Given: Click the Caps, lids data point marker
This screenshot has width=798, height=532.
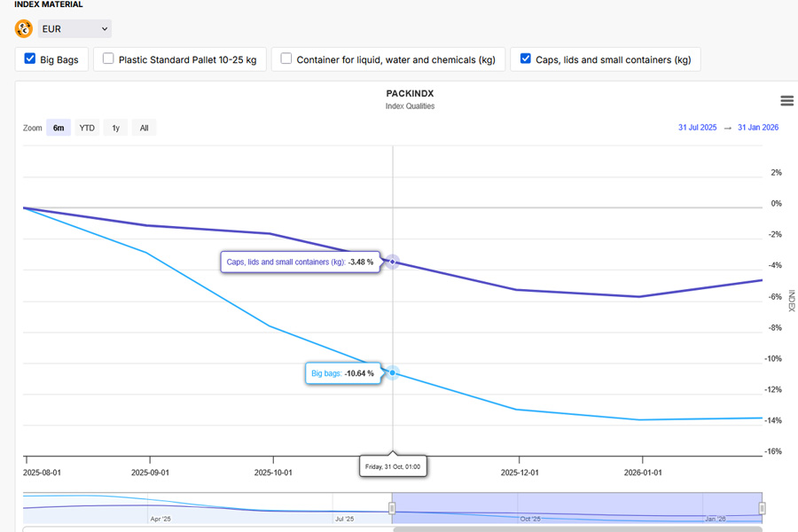Looking at the screenshot, I should [x=392, y=262].
